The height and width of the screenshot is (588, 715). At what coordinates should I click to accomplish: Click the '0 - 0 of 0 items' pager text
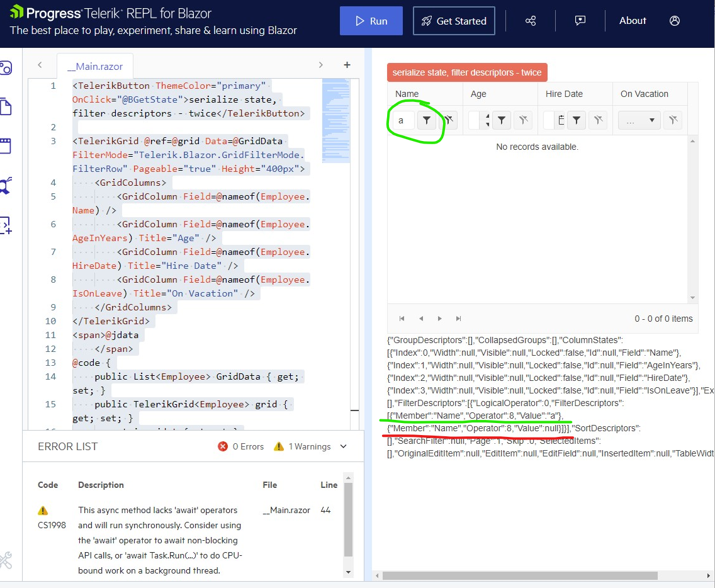(663, 319)
